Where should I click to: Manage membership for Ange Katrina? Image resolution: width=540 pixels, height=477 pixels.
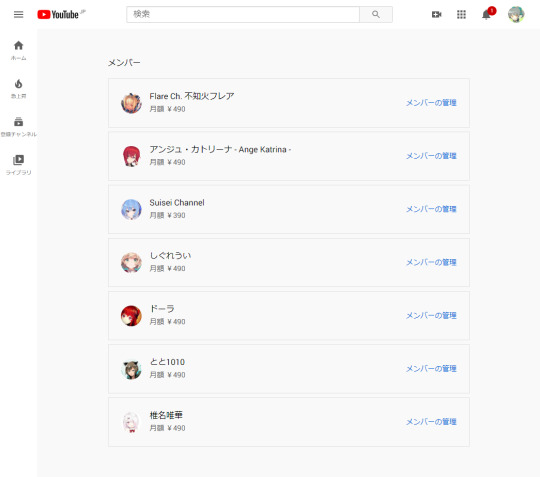(431, 156)
